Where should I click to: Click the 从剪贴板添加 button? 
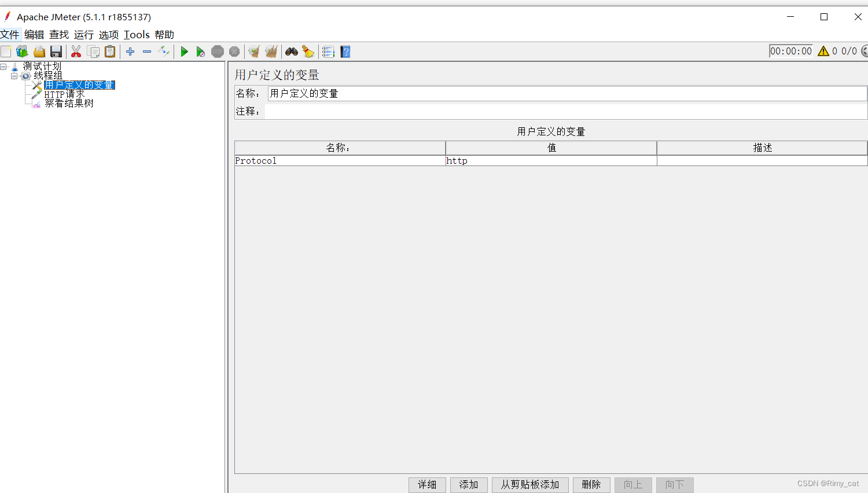click(530, 485)
